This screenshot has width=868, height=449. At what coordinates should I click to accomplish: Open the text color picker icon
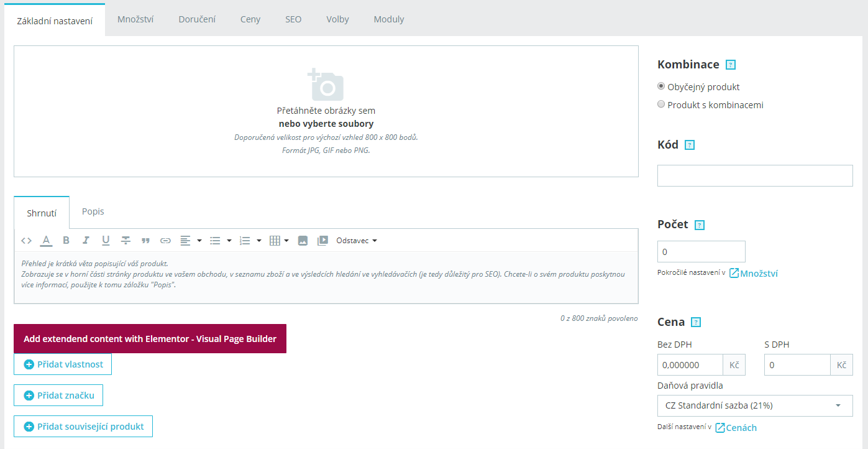46,241
